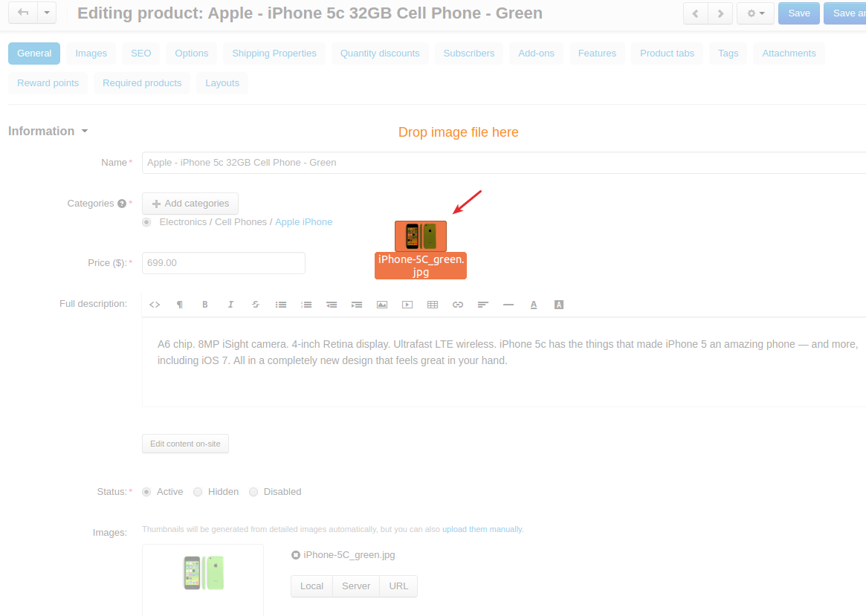Apply bold formatting in description editor

coord(205,305)
